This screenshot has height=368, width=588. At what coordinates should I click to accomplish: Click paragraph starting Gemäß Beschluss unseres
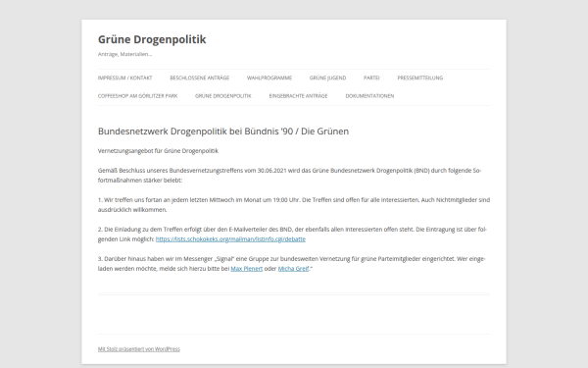pos(289,176)
